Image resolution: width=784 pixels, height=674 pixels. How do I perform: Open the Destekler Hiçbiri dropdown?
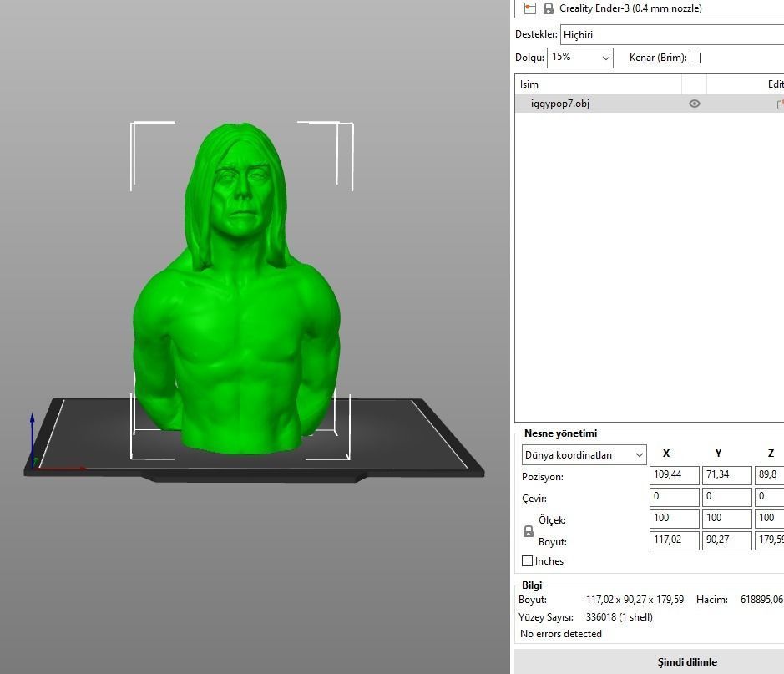pos(672,34)
